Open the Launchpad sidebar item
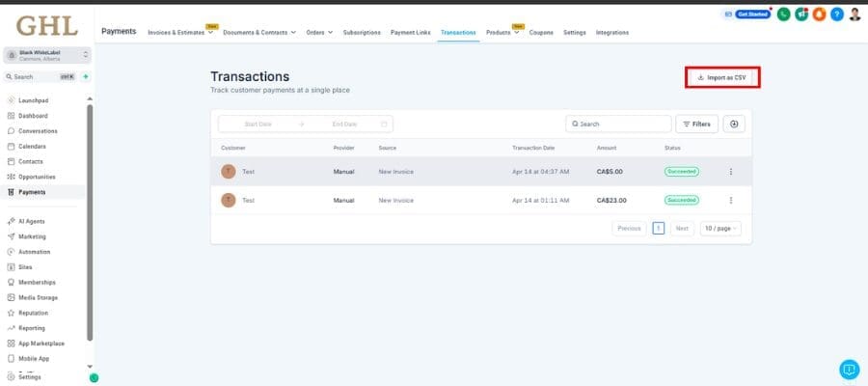This screenshot has width=868, height=386. click(35, 100)
